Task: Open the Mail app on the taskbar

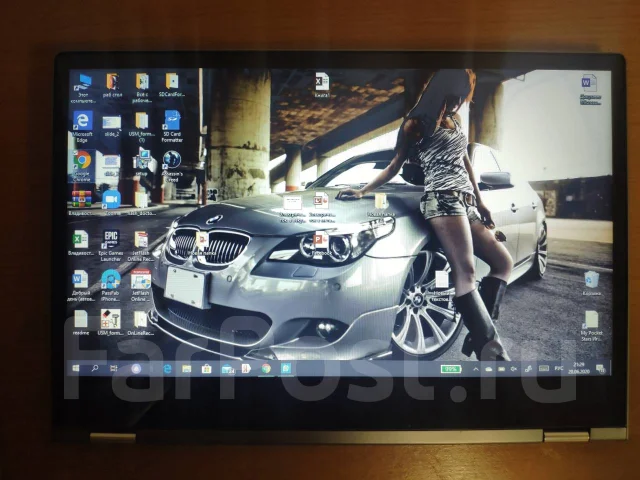Action: click(x=227, y=369)
